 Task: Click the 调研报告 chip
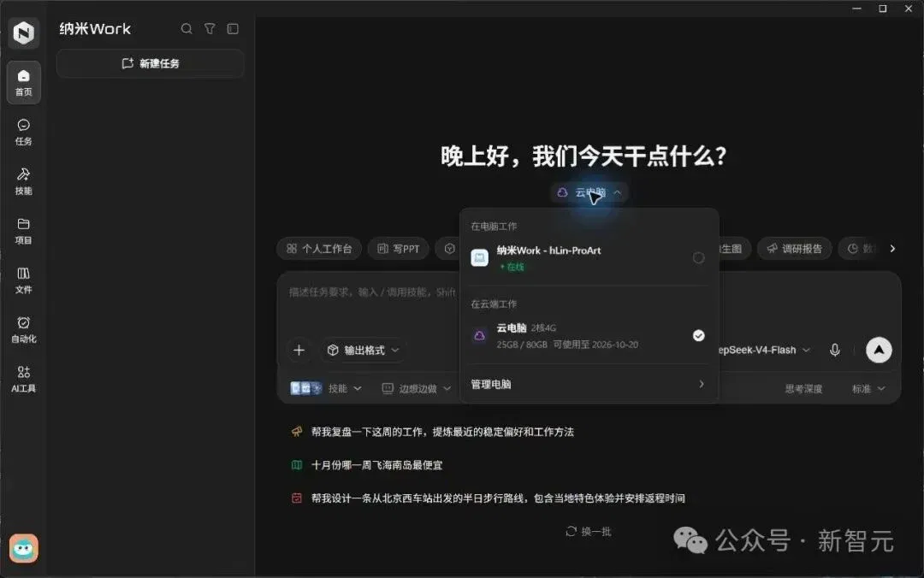pos(794,249)
